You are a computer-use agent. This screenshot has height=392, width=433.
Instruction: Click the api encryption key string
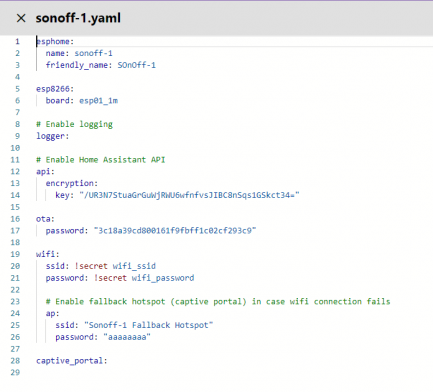189,195
